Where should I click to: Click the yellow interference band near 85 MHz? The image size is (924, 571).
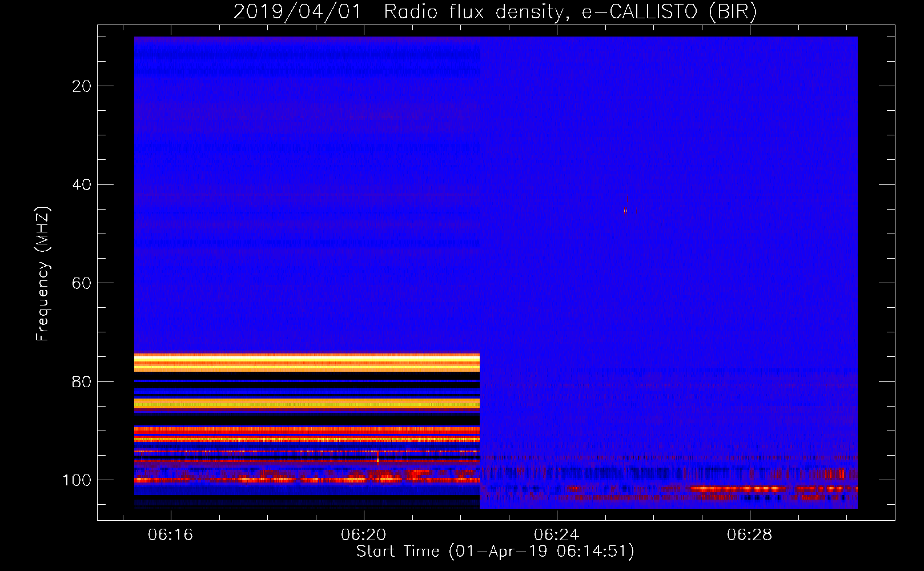click(307, 404)
